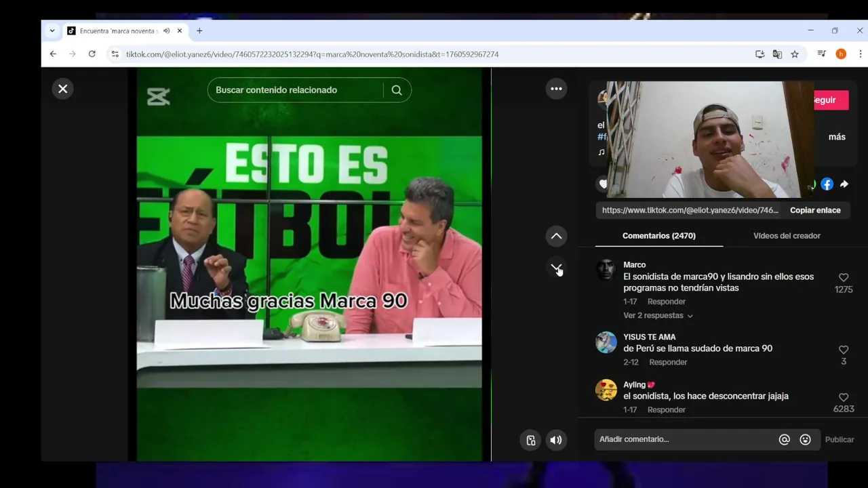Image resolution: width=868 pixels, height=488 pixels.
Task: Reply to Ayling's comment
Action: 667,409
